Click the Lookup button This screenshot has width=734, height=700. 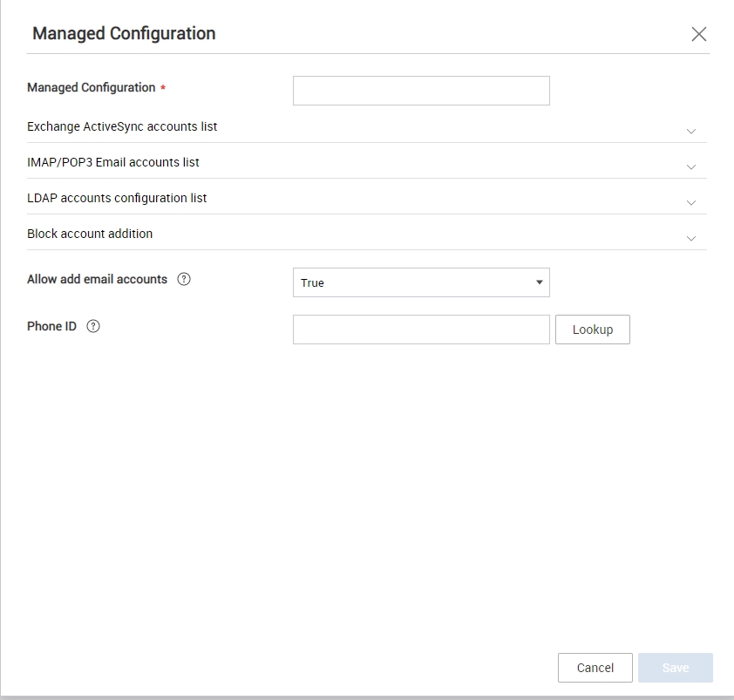tap(592, 330)
